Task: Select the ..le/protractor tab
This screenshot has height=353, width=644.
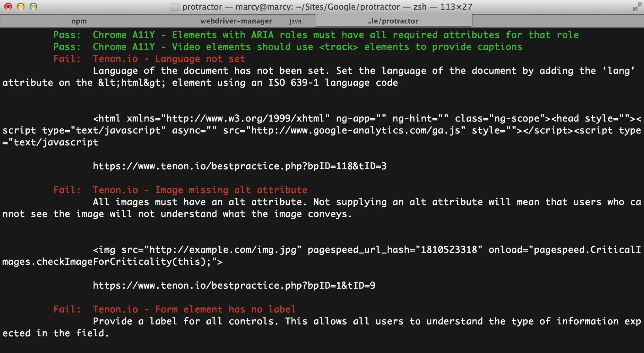Action: [x=393, y=21]
